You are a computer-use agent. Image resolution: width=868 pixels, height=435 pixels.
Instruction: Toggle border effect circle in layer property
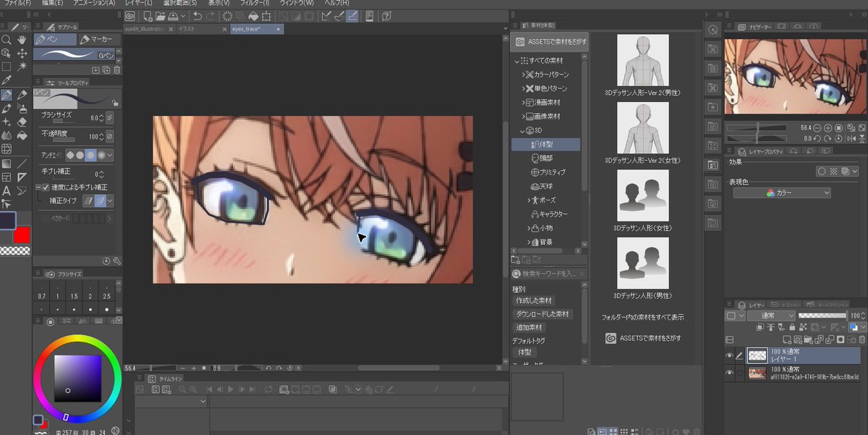click(x=822, y=172)
